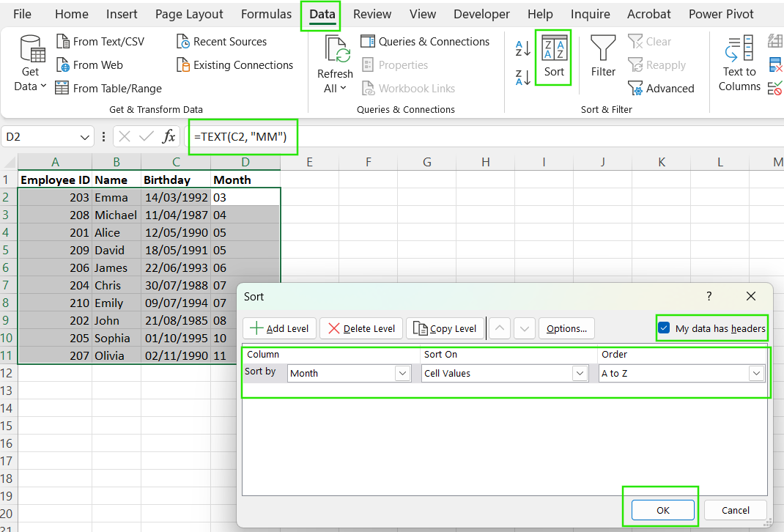Select the Employee ID header cell
784x532 pixels.
[x=55, y=180]
